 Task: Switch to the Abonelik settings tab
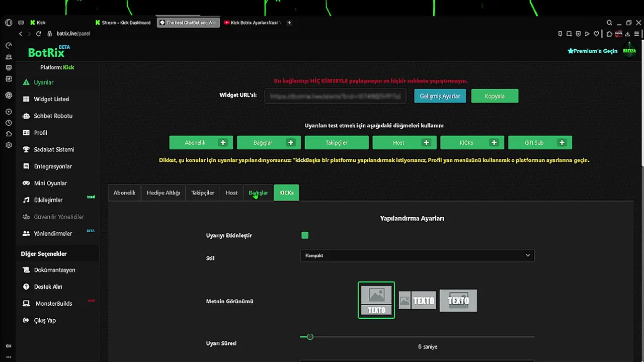point(124,193)
